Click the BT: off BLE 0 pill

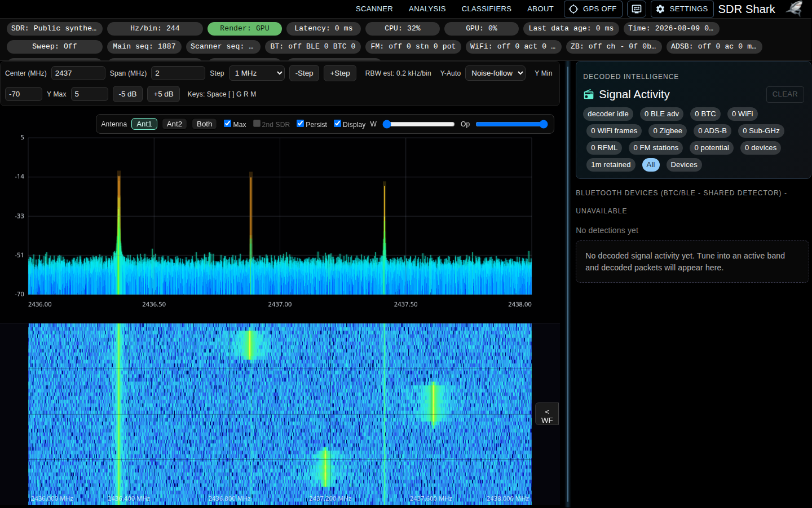coord(313,46)
